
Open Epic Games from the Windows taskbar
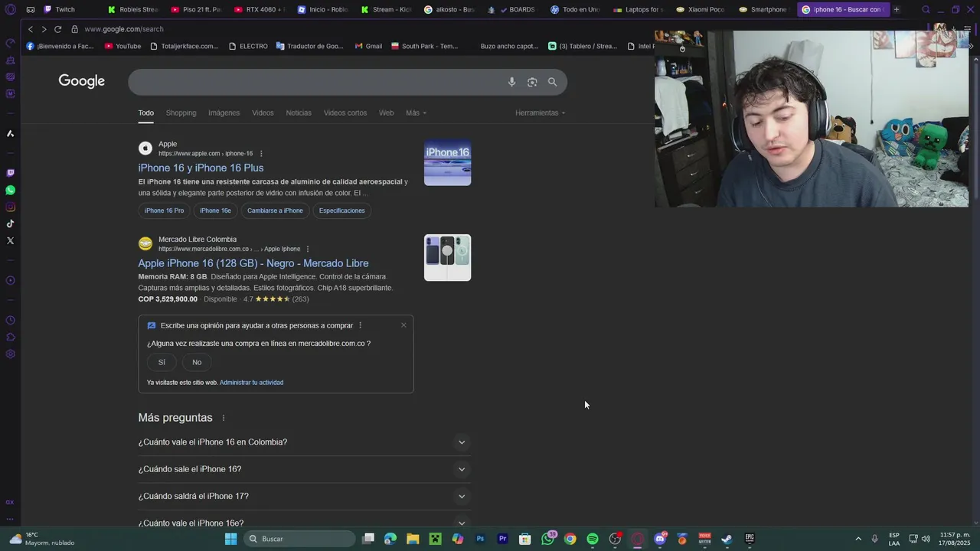pos(750,539)
